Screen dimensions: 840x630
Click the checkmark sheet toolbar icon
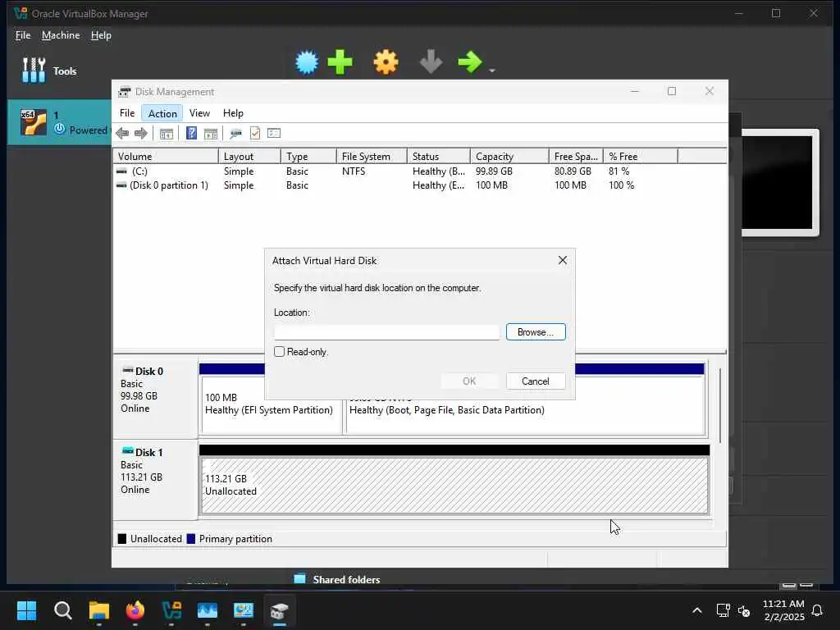[x=255, y=133]
